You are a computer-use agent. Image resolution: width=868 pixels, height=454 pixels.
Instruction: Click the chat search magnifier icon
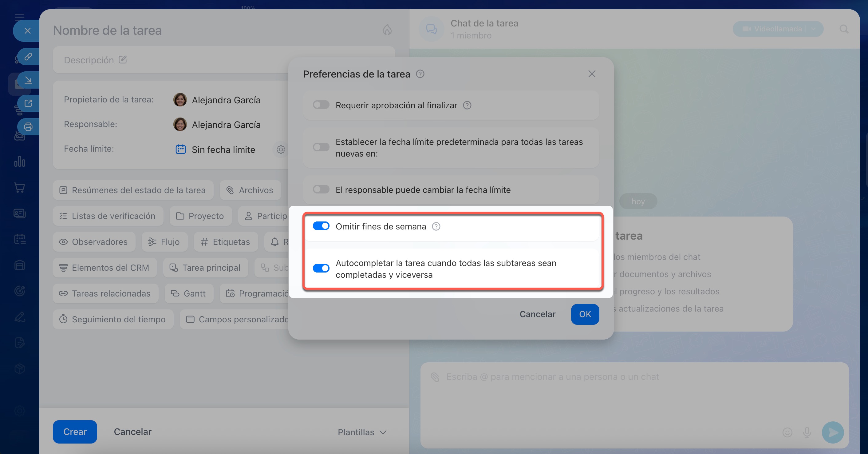coord(843,29)
